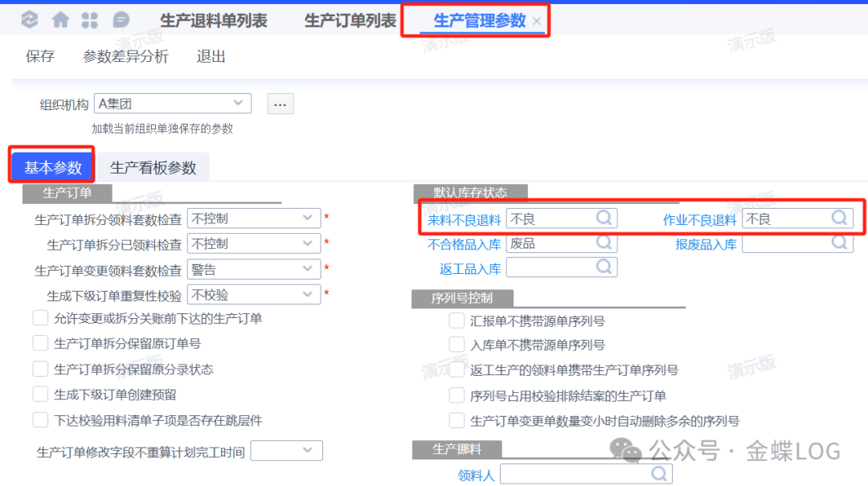868x486 pixels.
Task: Click the chat message bubble icon
Action: [x=121, y=20]
